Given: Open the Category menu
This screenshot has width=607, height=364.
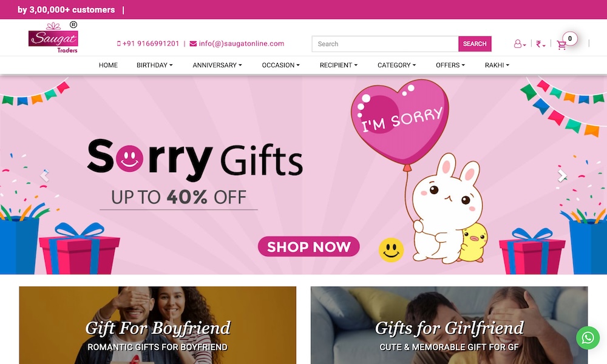Looking at the screenshot, I should [x=396, y=65].
